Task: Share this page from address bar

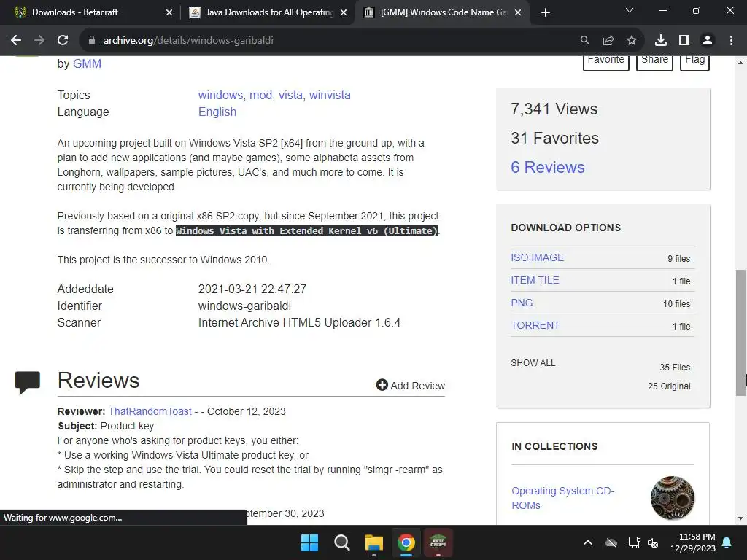Action: [608, 41]
